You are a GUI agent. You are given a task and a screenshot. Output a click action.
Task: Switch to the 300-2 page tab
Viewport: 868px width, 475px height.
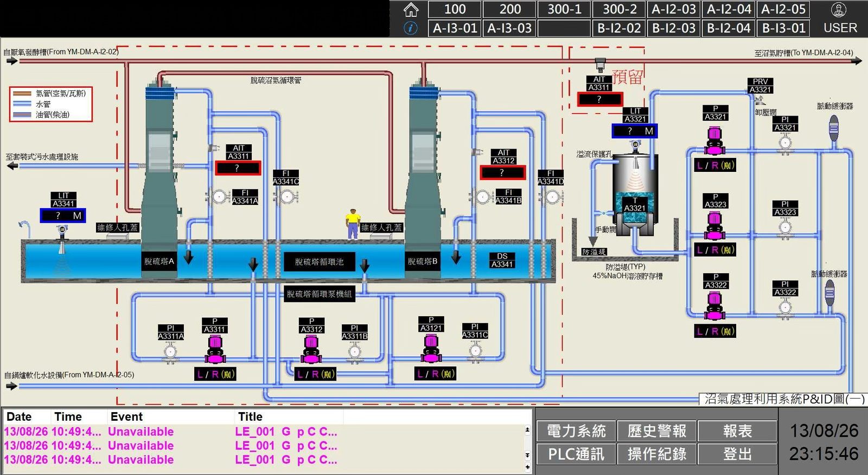(620, 9)
